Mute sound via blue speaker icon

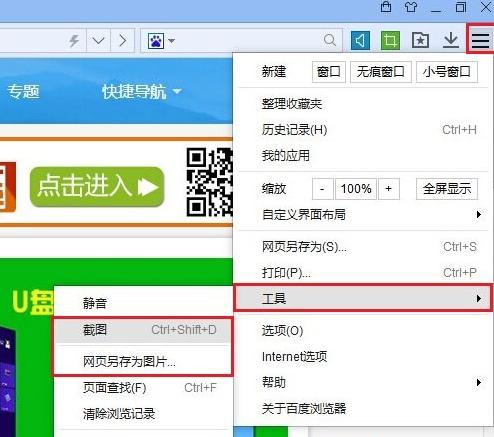(360, 40)
